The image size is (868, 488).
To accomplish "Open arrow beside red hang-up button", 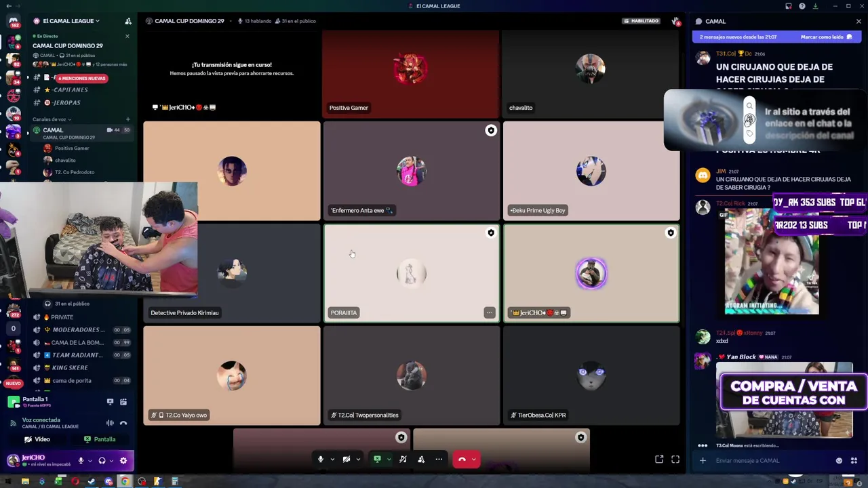I will (x=474, y=460).
